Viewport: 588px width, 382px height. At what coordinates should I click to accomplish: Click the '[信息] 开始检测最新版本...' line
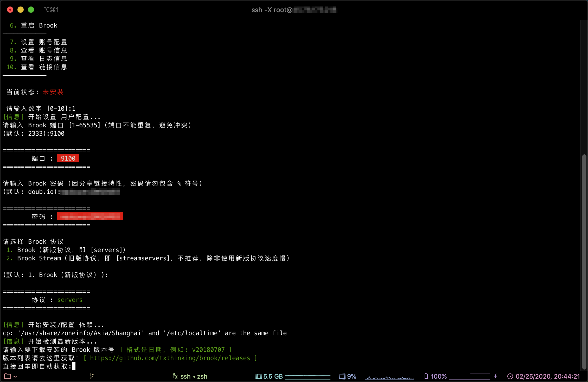[50, 341]
